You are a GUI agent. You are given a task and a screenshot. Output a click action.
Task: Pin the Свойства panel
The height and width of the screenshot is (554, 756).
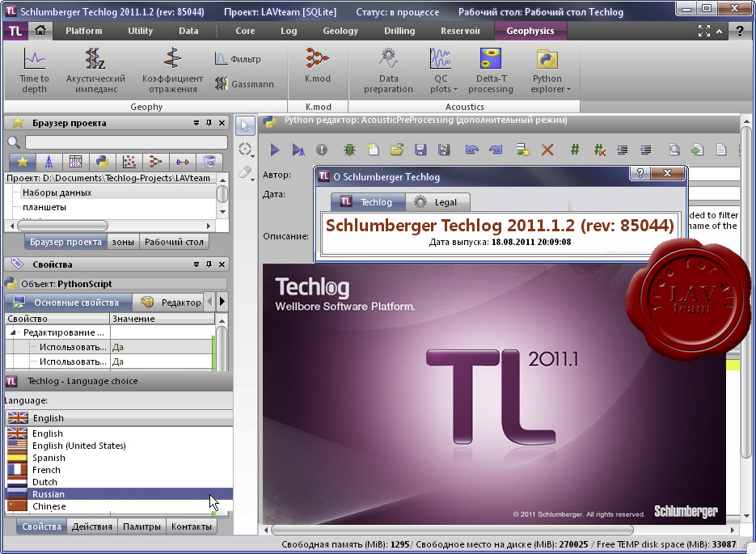pyautogui.click(x=209, y=264)
